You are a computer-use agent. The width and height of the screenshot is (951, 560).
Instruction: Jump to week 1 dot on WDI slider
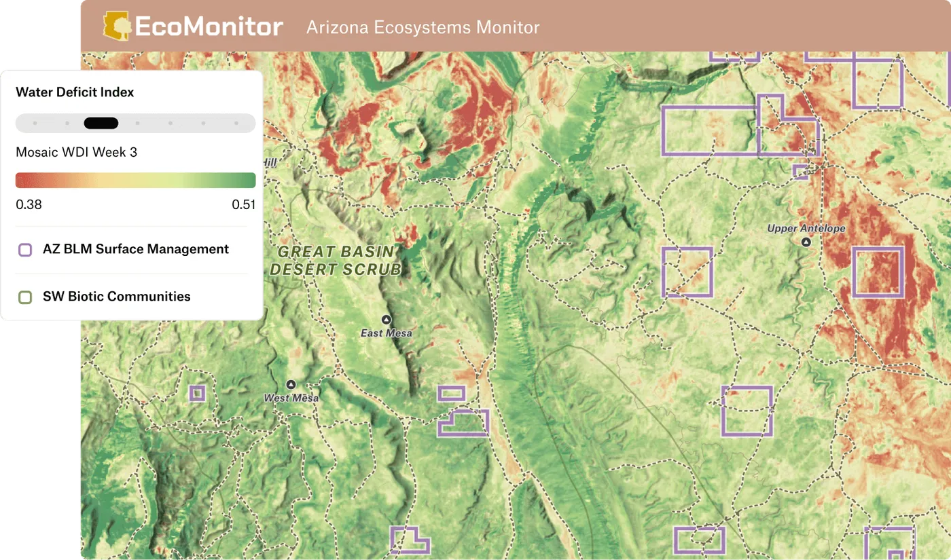point(35,123)
